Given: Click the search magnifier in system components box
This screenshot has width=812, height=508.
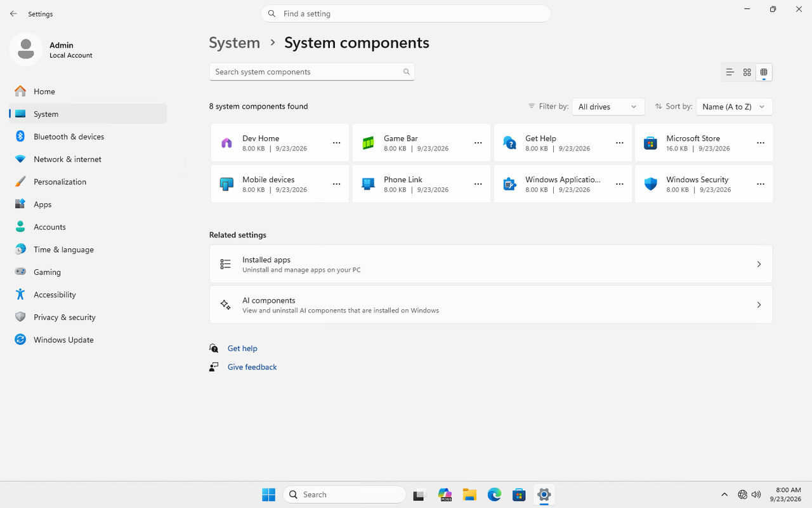Looking at the screenshot, I should click(x=407, y=72).
